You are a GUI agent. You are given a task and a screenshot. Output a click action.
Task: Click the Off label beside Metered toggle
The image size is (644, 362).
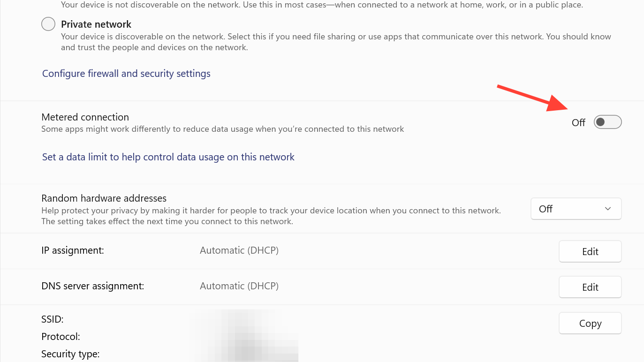pyautogui.click(x=578, y=123)
